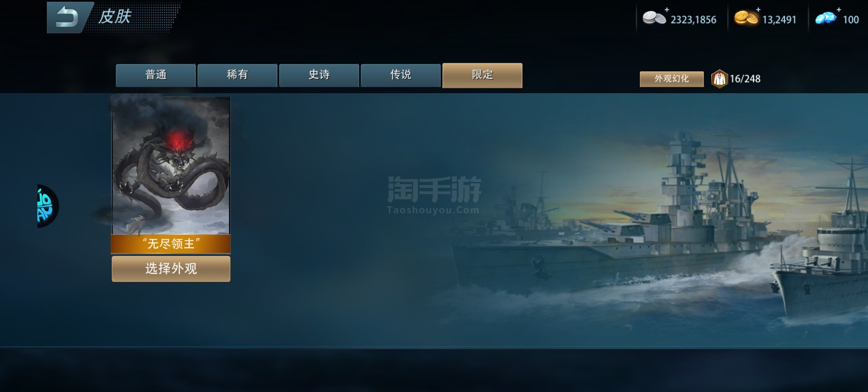Switch to the 稀有 tab

pyautogui.click(x=237, y=75)
